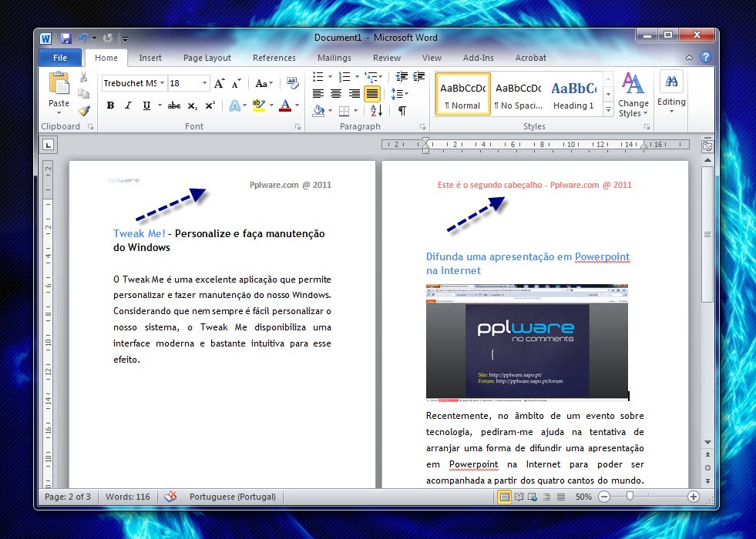The height and width of the screenshot is (539, 756).
Task: Decrease paragraph indent
Action: 402,76
